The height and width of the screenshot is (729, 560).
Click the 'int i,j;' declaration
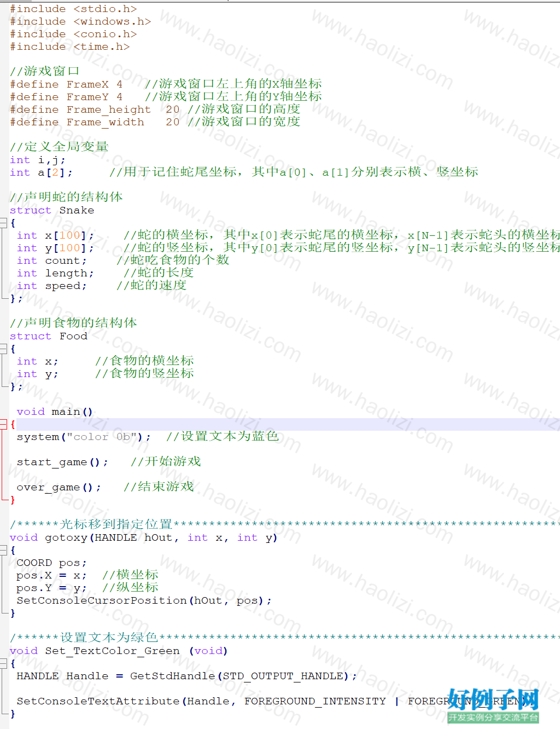(38, 160)
